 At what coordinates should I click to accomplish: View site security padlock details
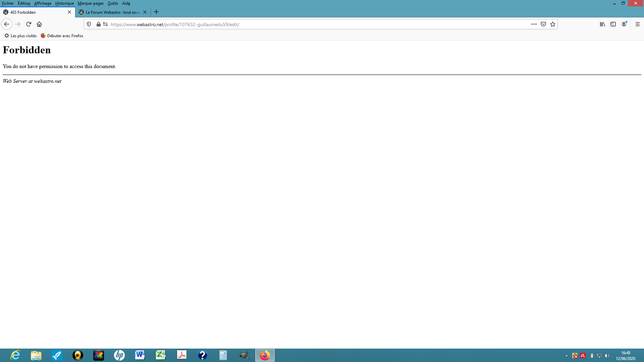point(98,24)
